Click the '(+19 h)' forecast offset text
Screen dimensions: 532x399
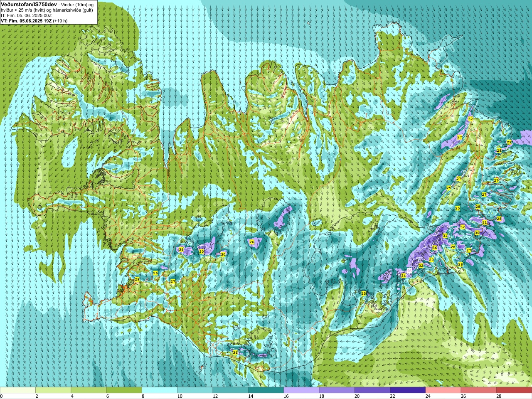point(60,21)
